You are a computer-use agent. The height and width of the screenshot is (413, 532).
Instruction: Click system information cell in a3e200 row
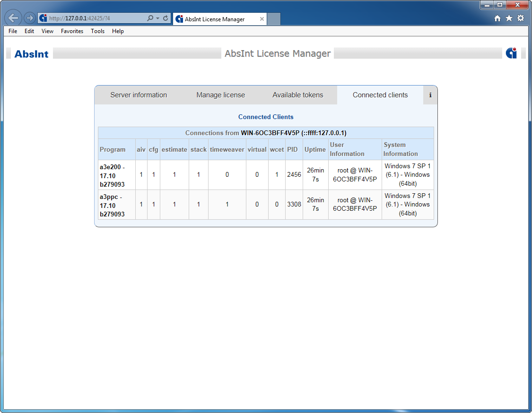coord(408,175)
